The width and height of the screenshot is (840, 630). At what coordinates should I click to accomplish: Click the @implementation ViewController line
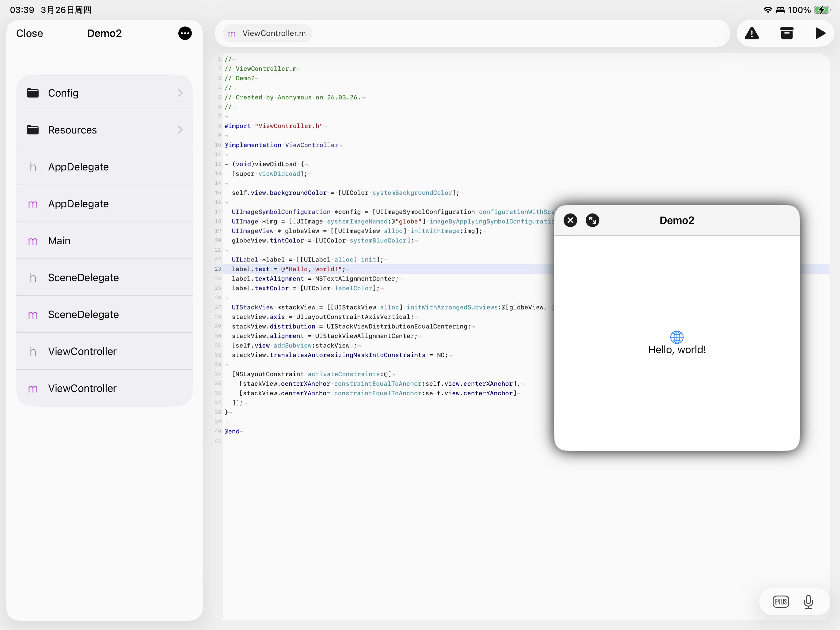click(x=281, y=145)
